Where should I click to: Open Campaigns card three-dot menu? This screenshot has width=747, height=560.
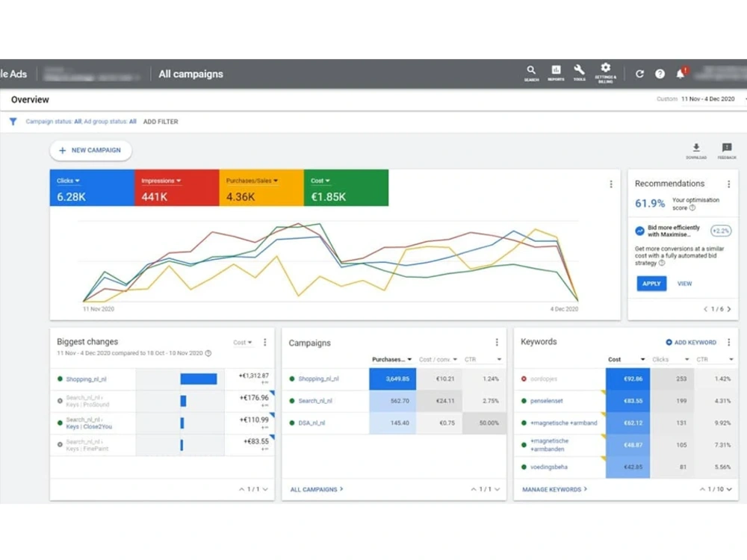497,343
